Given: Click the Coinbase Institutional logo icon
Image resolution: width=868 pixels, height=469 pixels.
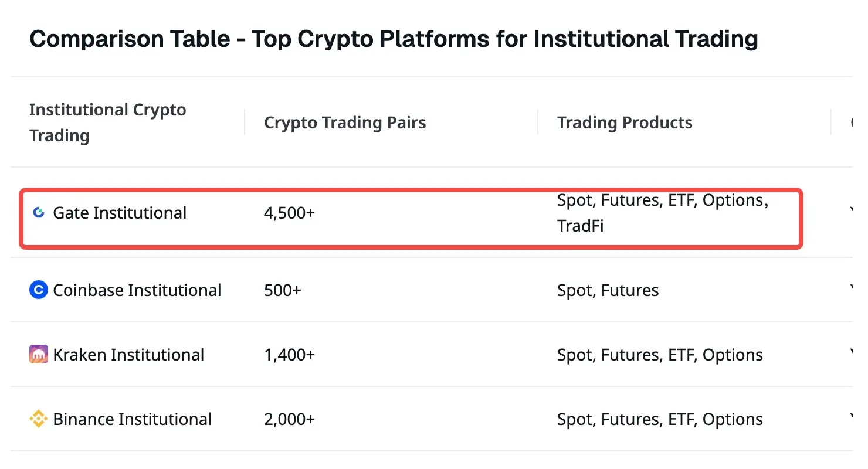Looking at the screenshot, I should [38, 290].
